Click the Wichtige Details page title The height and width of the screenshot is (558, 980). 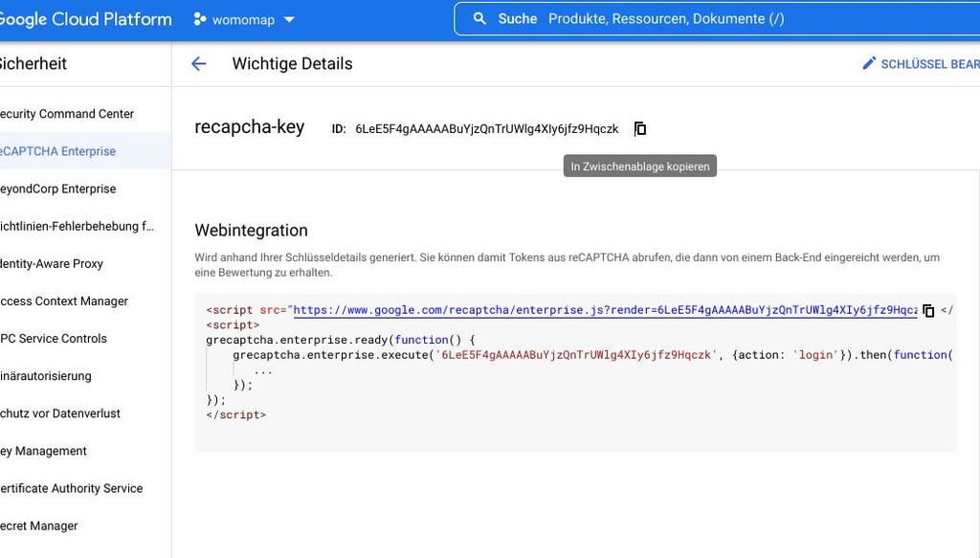[292, 64]
